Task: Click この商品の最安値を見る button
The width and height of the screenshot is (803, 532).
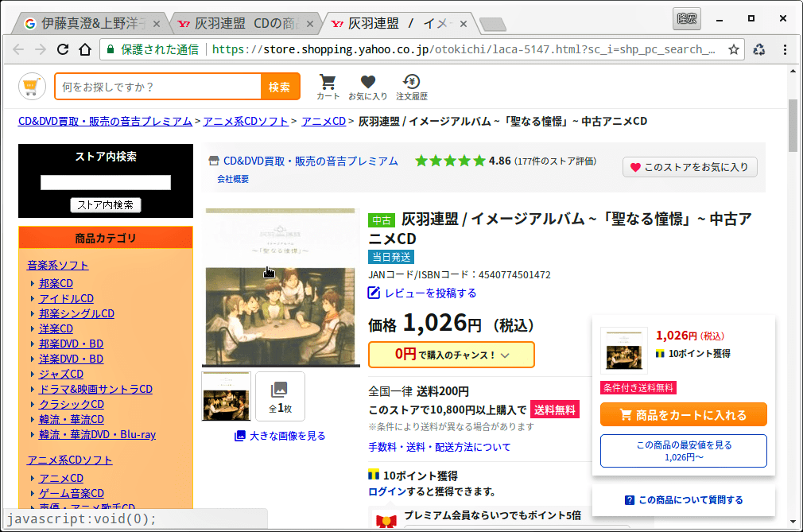Action: 683,451
